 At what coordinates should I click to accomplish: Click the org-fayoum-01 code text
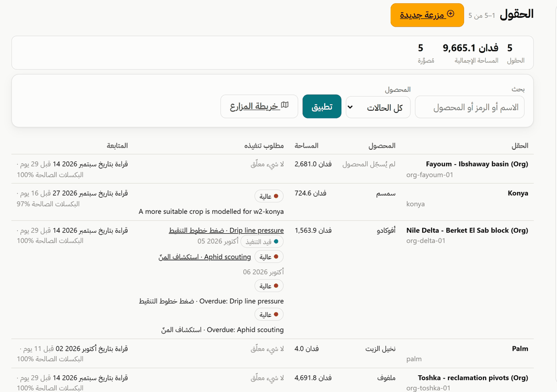pyautogui.click(x=430, y=175)
